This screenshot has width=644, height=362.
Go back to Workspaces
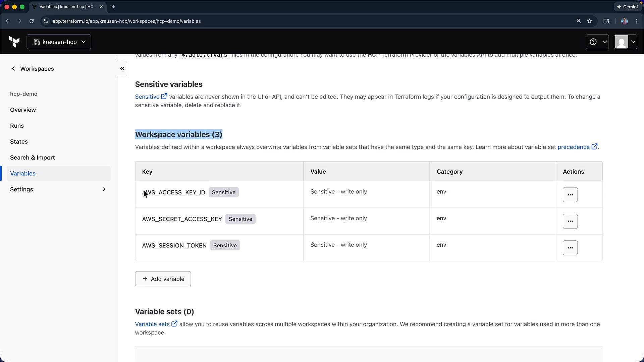pos(33,69)
